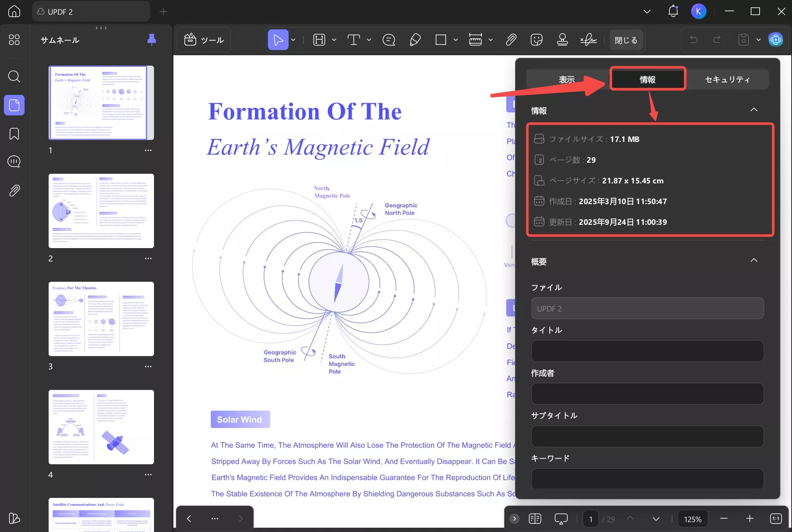Open the UPDF 2 document tab
This screenshot has width=792, height=532.
[x=91, y=12]
